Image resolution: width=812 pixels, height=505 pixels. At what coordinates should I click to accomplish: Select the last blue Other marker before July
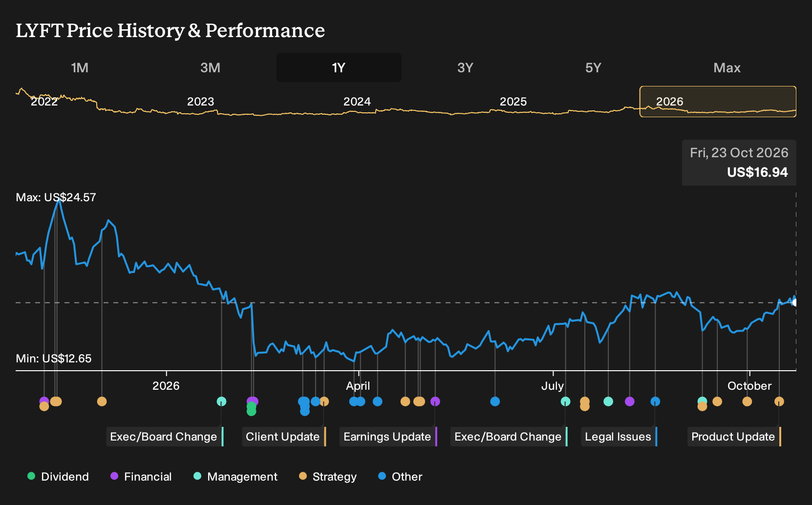(495, 401)
